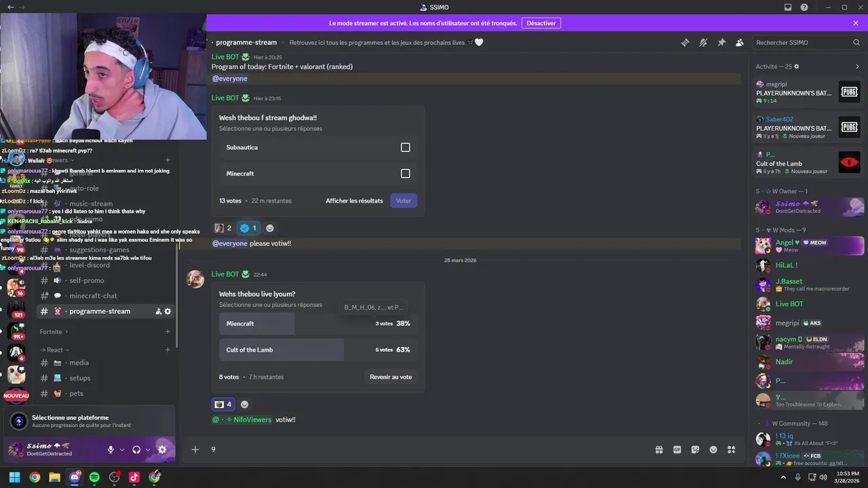Expand headphone output options arrow
Viewport: 868px width, 488px height.
click(x=148, y=449)
